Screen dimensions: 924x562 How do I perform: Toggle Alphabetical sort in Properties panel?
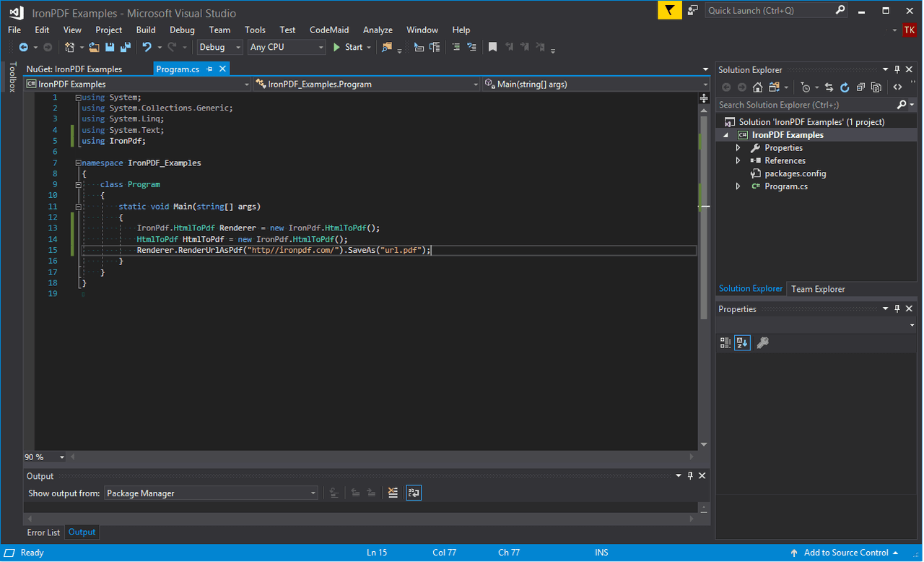pyautogui.click(x=743, y=343)
